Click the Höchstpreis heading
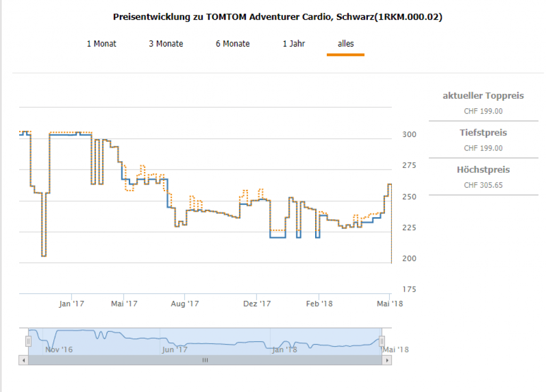 point(483,170)
